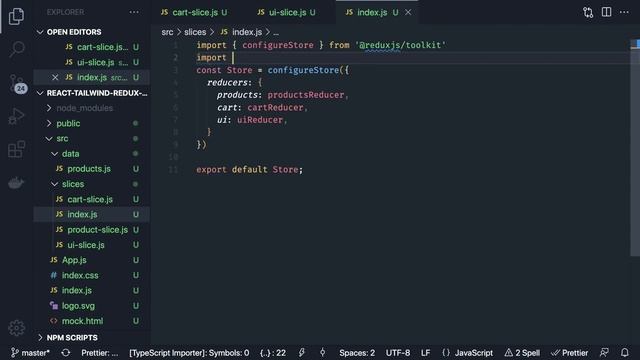Switch to the ui-slice.js tab
640x360 pixels.
point(287,12)
